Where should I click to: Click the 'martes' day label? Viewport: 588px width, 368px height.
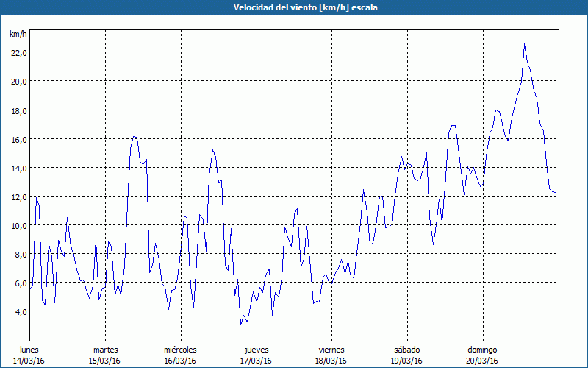105,350
